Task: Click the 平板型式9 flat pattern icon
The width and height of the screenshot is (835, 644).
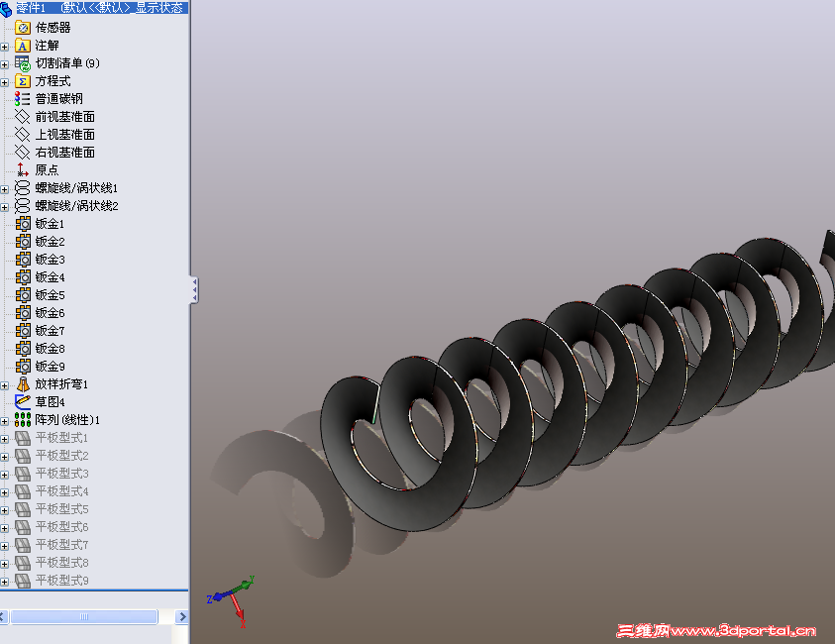Action: (x=23, y=581)
